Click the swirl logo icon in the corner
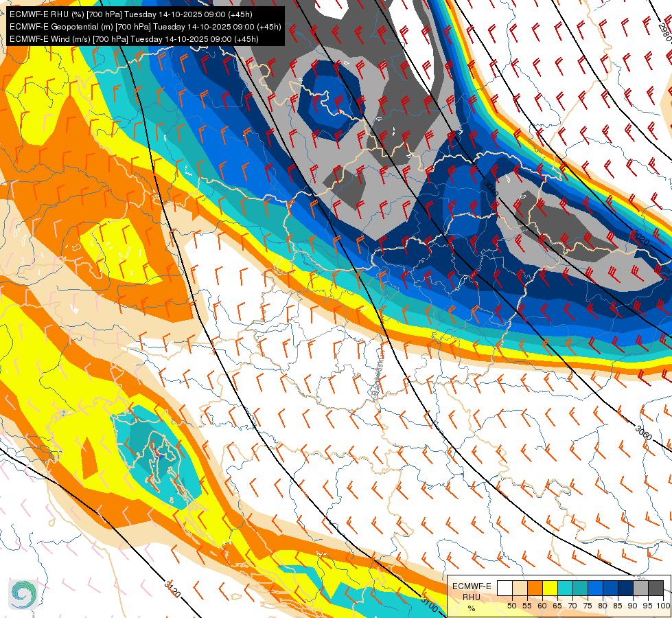Image resolution: width=672 pixels, height=618 pixels. tap(23, 593)
